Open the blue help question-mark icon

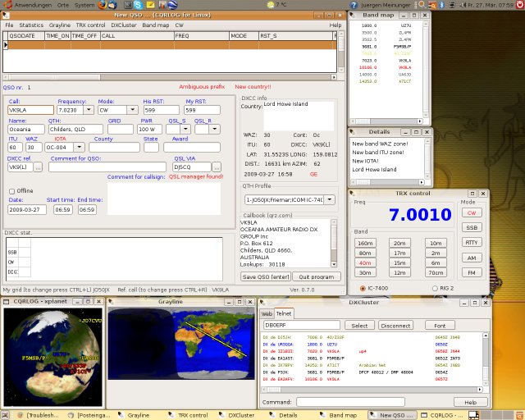click(x=354, y=5)
